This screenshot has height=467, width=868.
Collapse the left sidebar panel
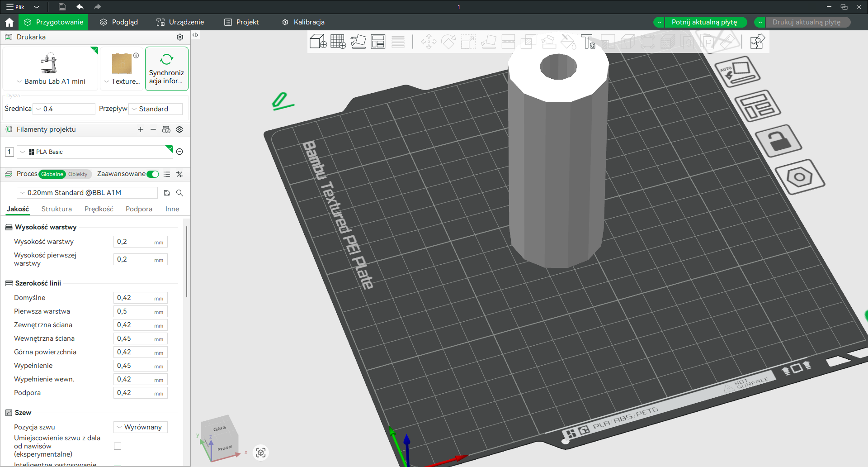click(x=195, y=35)
